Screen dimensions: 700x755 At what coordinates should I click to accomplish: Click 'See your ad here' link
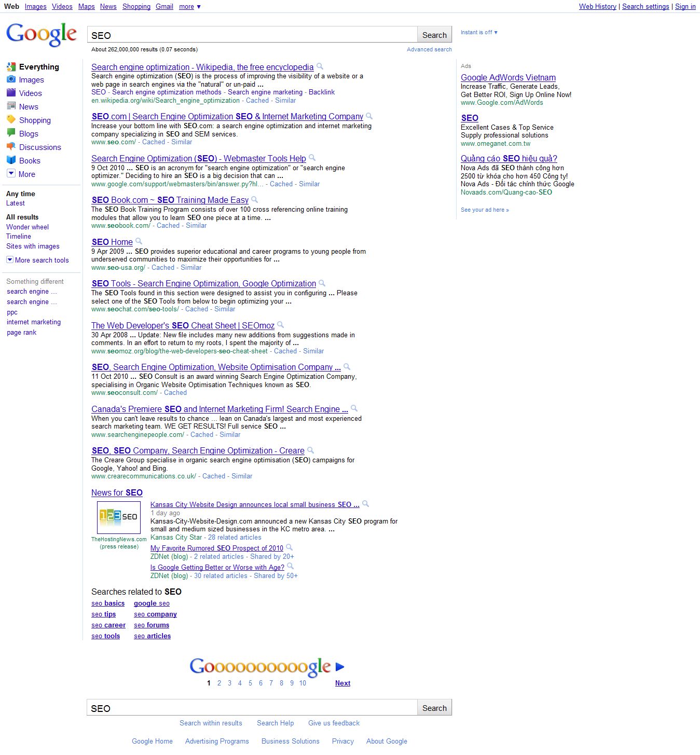485,210
